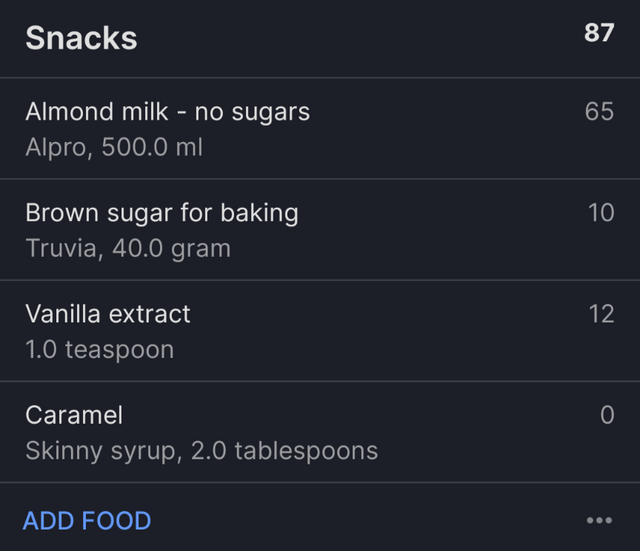The height and width of the screenshot is (551, 640).
Task: Open the Brown sugar for baking entry
Action: (161, 213)
